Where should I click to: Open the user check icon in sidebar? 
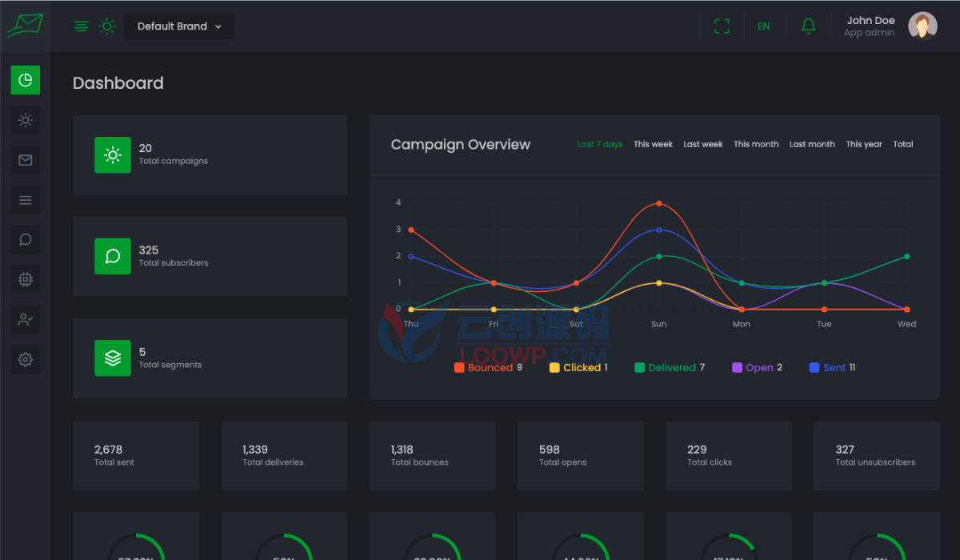[x=25, y=319]
